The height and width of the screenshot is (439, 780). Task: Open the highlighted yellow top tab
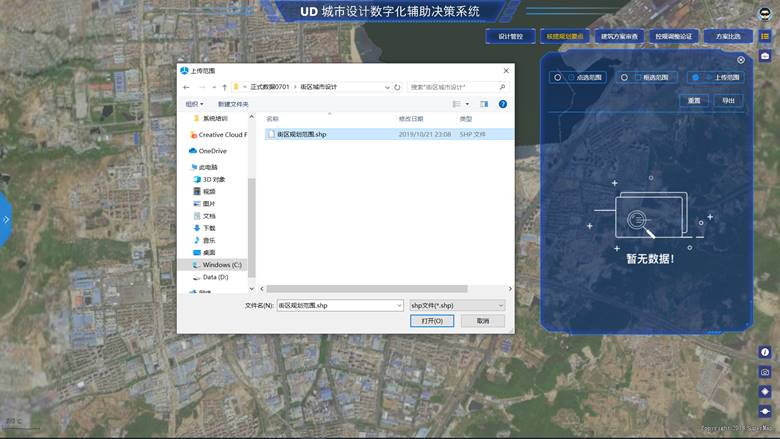pyautogui.click(x=565, y=36)
